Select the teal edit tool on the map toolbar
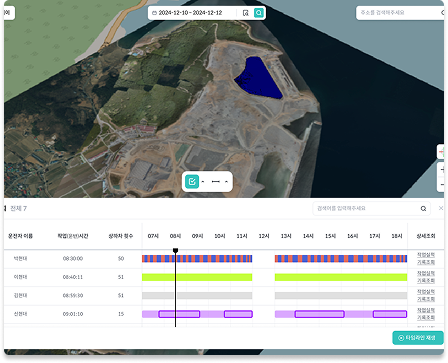Image resolution: width=448 pixels, height=363 pixels. pyautogui.click(x=192, y=182)
